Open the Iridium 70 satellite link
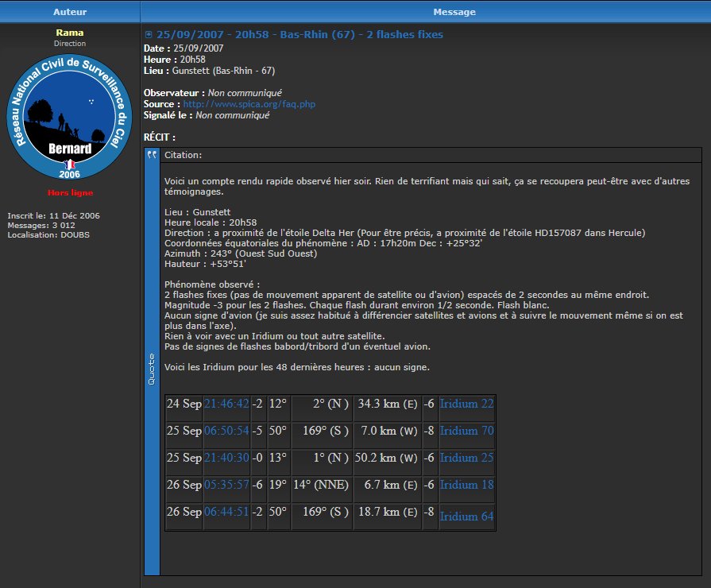This screenshot has height=588, width=711. [466, 430]
